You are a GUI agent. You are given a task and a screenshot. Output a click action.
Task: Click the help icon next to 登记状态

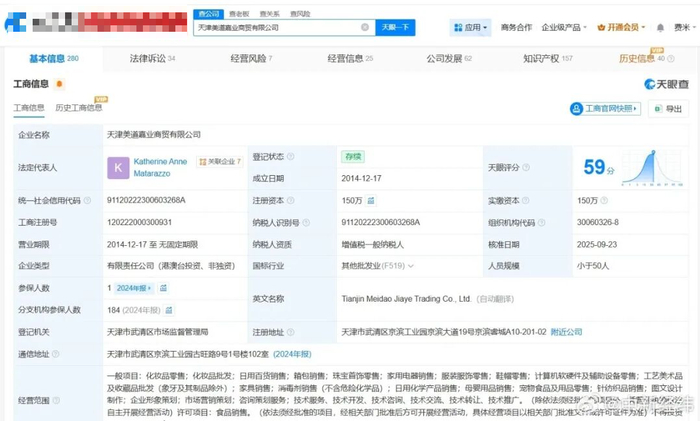pos(291,156)
